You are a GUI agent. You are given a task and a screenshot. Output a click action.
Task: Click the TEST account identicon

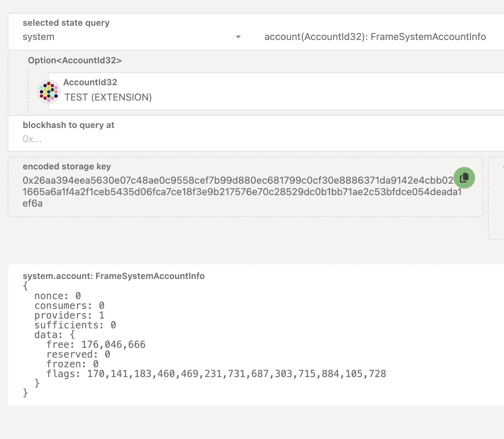point(49,92)
